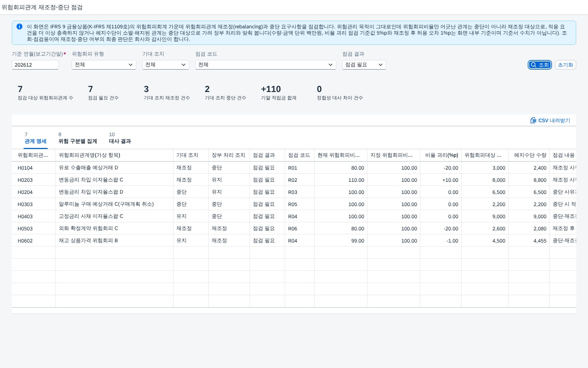This screenshot has width=588, height=368.
Task: Click the 점검 코드 cell R01
Action: (x=293, y=168)
